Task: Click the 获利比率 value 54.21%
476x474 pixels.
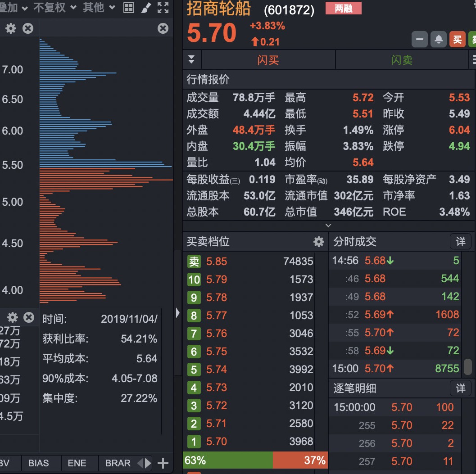Action: [x=139, y=339]
